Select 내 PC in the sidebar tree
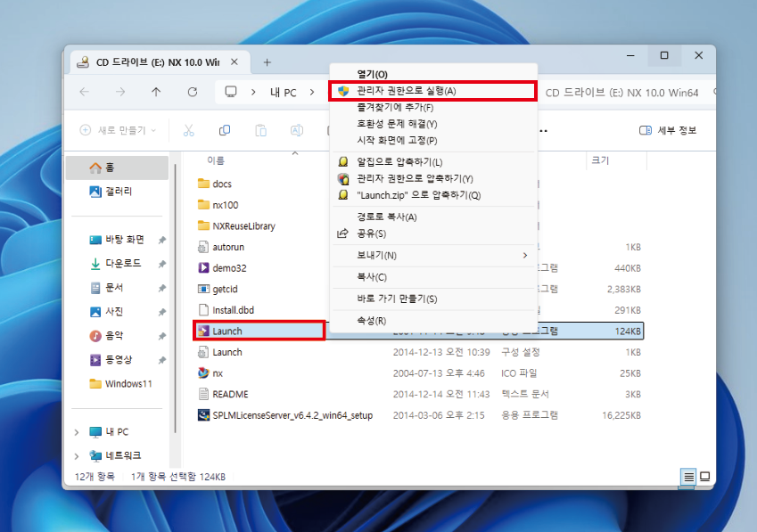 coord(116,431)
